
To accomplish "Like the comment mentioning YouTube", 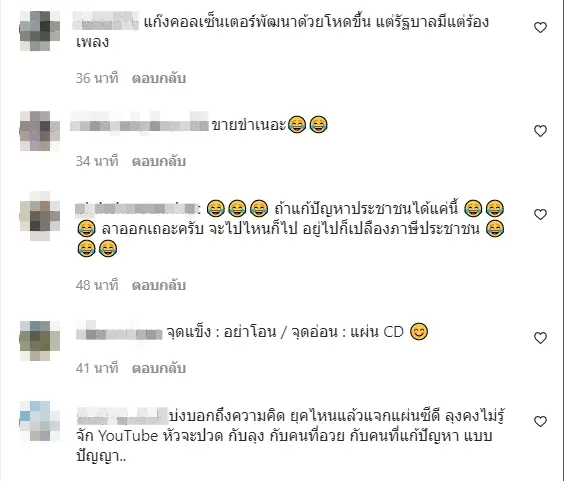I will click(x=540, y=421).
